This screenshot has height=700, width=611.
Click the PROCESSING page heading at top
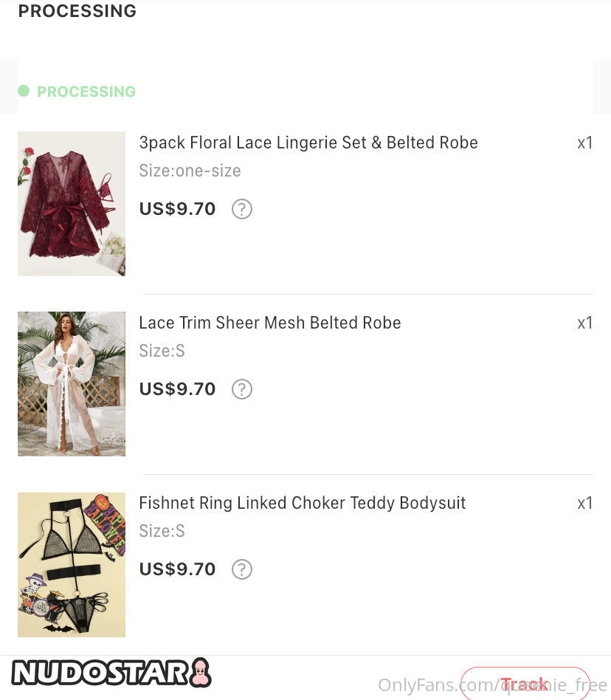[77, 11]
